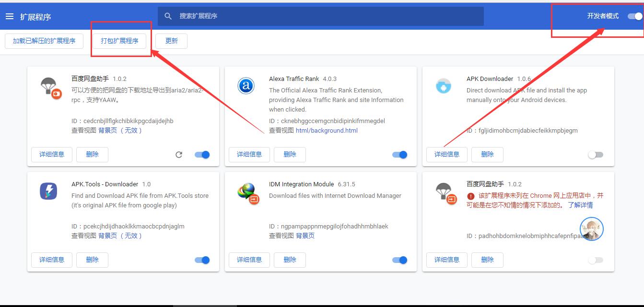The height and width of the screenshot is (307, 644).
Task: Click 删除 on the warned 百度网盘助手 card
Action: tap(488, 260)
